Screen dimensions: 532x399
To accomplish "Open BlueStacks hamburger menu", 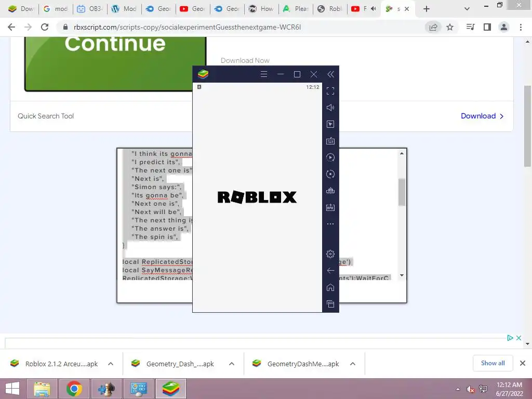I will [263, 74].
